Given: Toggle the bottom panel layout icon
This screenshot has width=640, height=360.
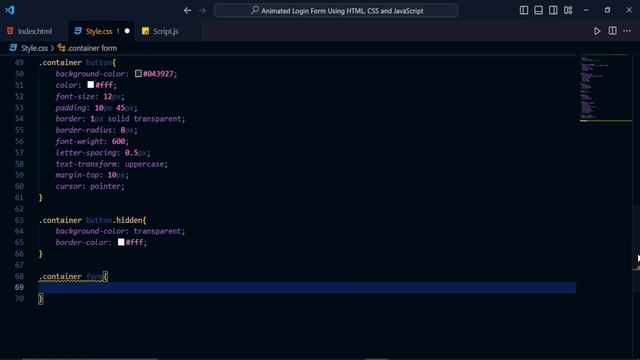Looking at the screenshot, I should click(x=538, y=10).
